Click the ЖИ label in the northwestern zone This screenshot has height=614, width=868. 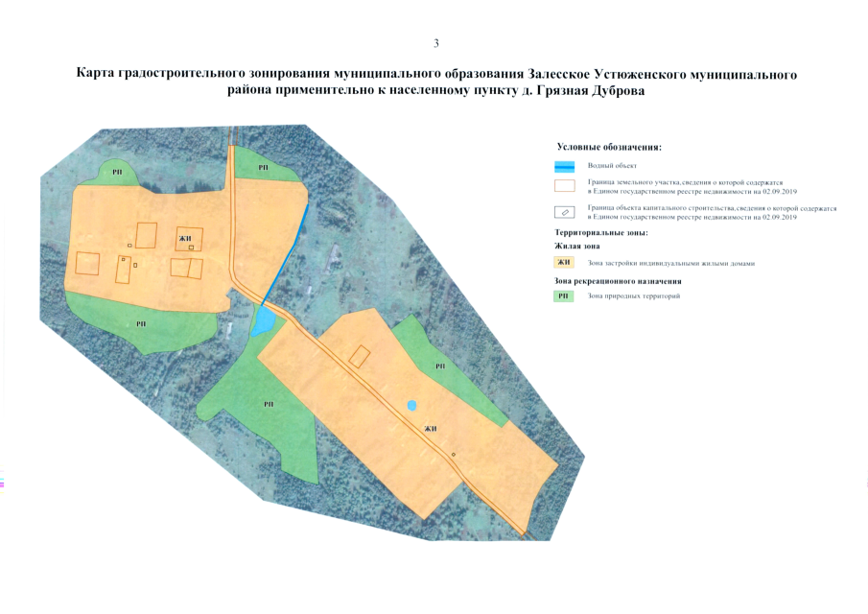[x=184, y=238]
